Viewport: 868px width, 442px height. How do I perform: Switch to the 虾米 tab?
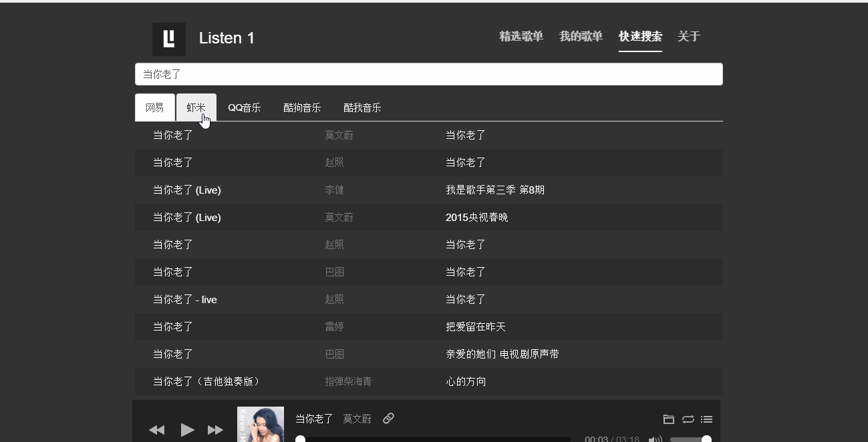tap(196, 107)
